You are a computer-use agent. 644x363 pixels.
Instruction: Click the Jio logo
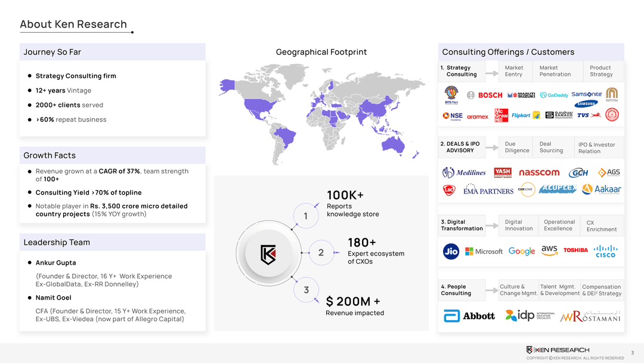pyautogui.click(x=451, y=251)
